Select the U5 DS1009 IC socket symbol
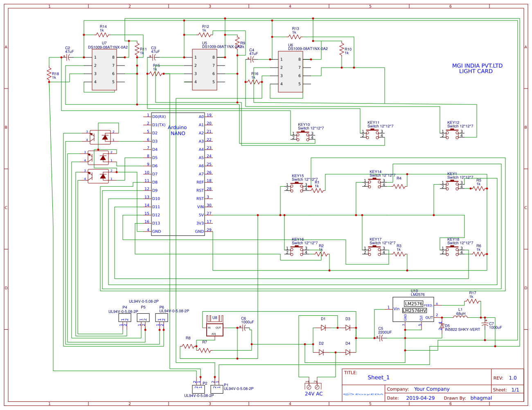The image size is (532, 410). pos(205,70)
